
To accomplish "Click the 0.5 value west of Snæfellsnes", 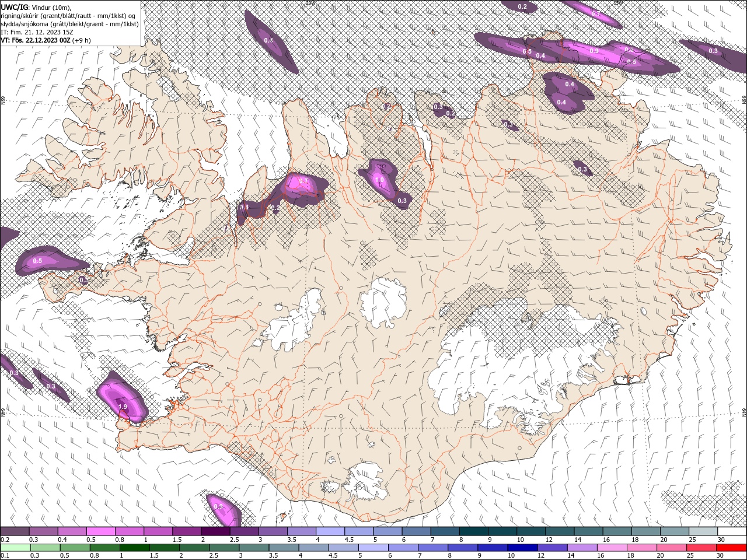I will tap(37, 261).
